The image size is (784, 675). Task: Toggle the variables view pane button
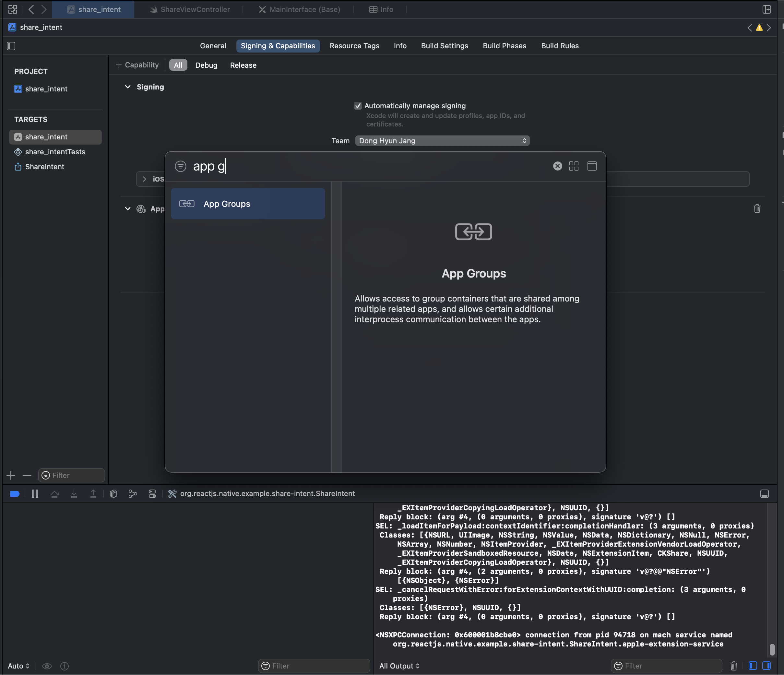point(753,666)
